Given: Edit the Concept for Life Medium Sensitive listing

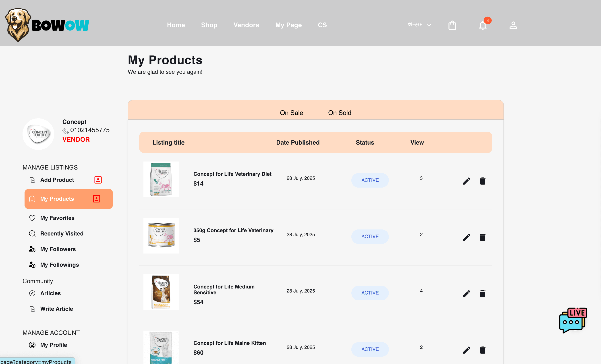Looking at the screenshot, I should [x=466, y=294].
